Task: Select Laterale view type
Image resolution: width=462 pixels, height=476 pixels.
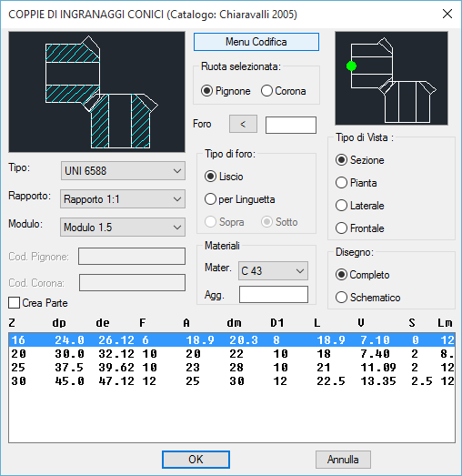Action: [360, 206]
